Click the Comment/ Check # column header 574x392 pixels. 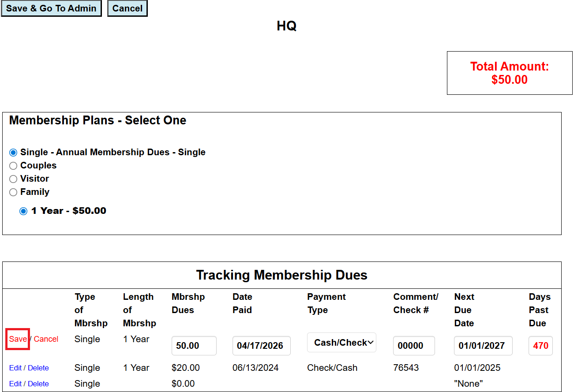pyautogui.click(x=416, y=303)
